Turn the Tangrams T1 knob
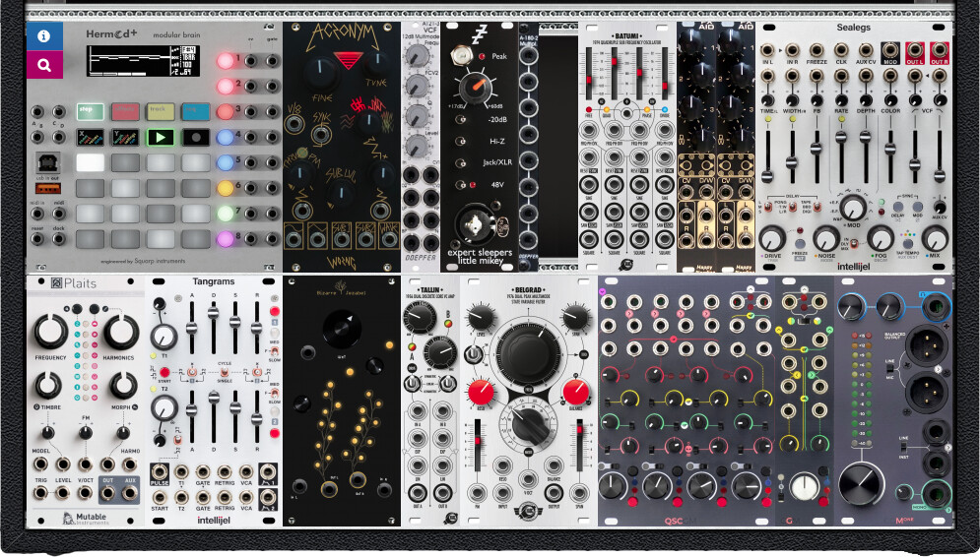This screenshot has height=557, width=980. click(163, 338)
